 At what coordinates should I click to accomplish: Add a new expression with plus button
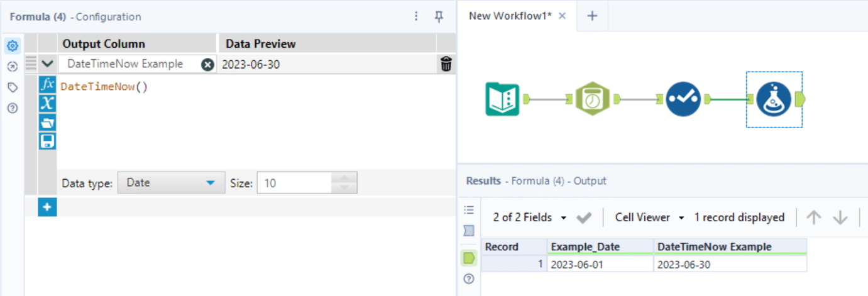point(47,207)
